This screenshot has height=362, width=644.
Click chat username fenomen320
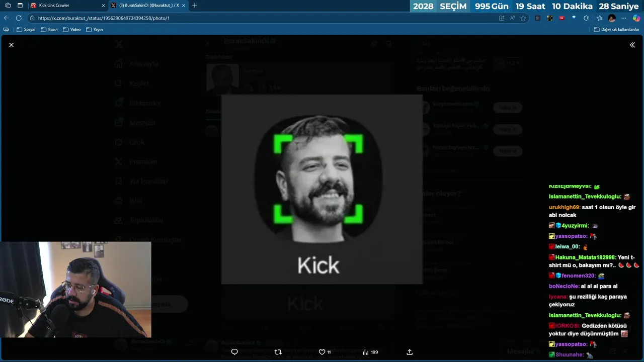click(579, 276)
